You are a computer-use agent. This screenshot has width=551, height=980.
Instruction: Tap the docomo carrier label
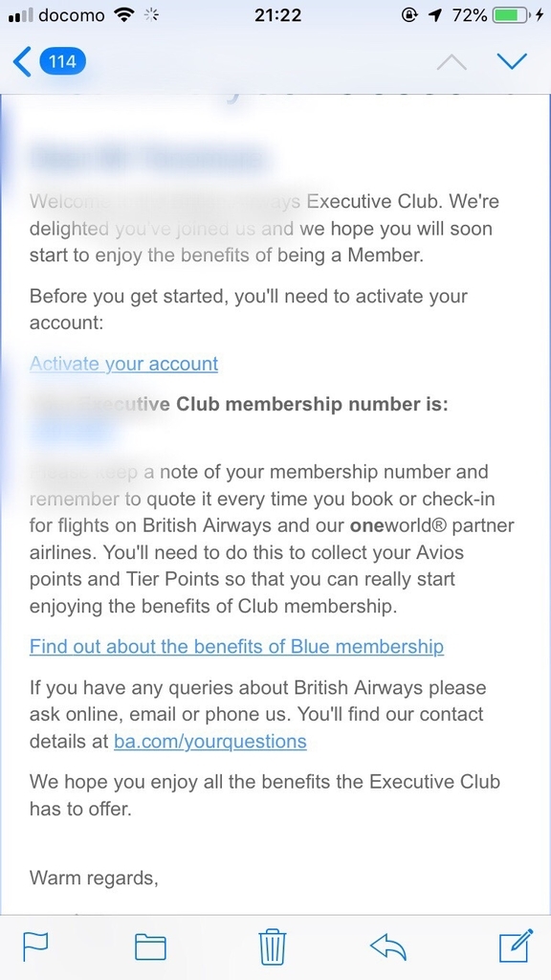tap(73, 15)
